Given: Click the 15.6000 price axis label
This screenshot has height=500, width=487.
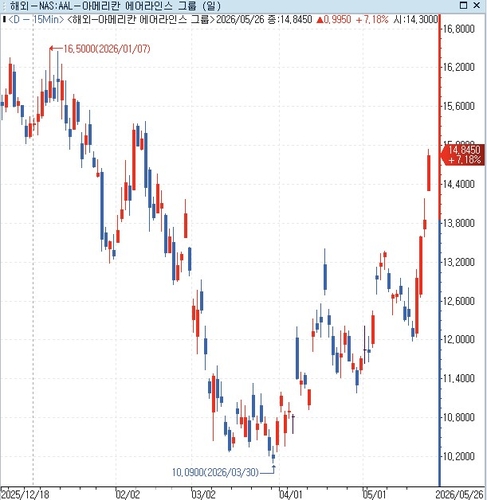Looking at the screenshot, I should (x=458, y=106).
